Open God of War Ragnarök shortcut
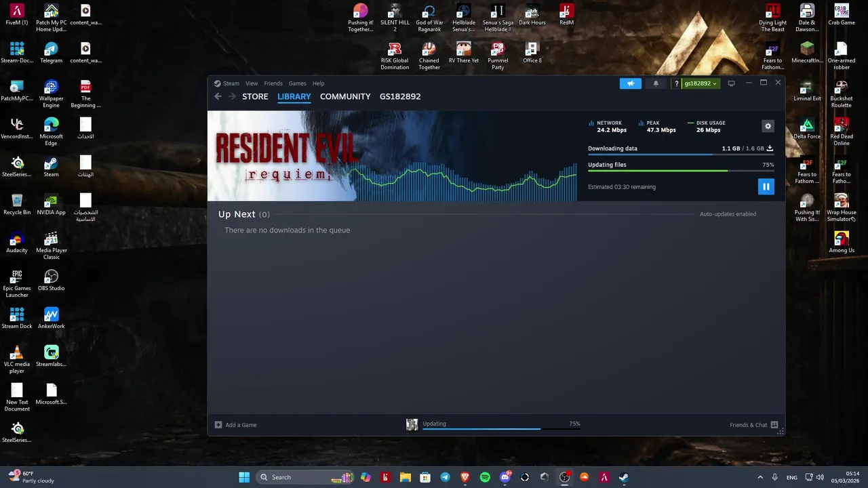Screen dimensions: 868x488 pyautogui.click(x=429, y=18)
